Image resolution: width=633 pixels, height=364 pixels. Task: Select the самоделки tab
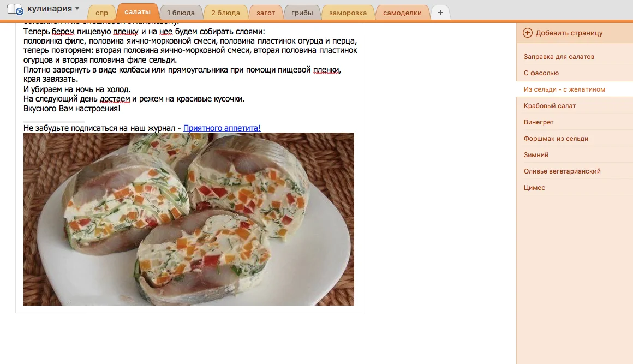(x=402, y=13)
